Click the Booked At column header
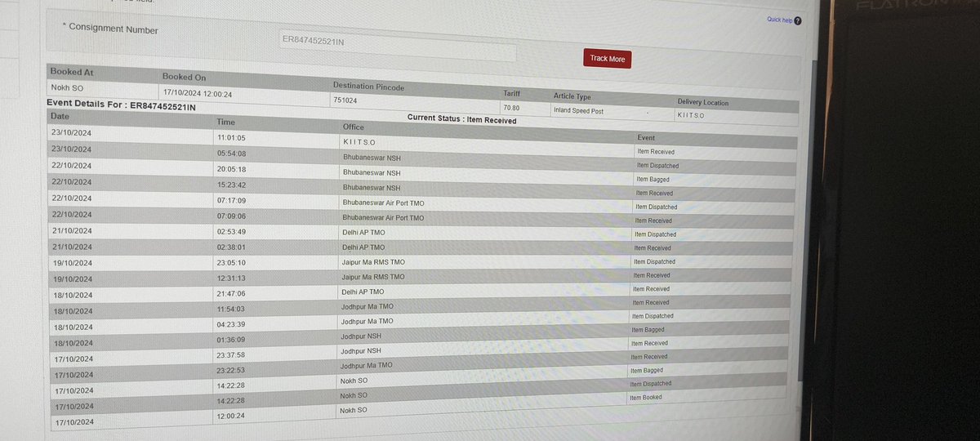 (72, 72)
